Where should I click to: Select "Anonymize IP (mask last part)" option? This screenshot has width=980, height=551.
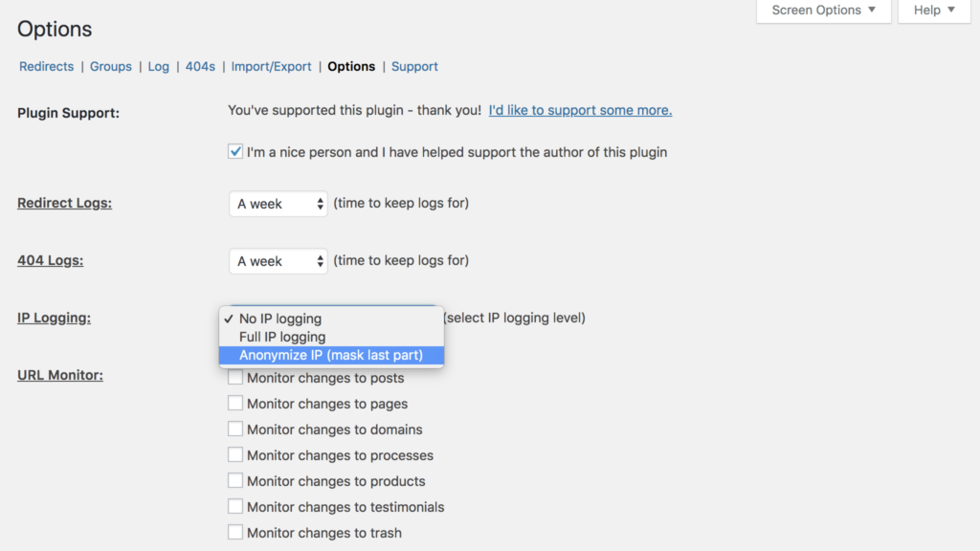[330, 355]
